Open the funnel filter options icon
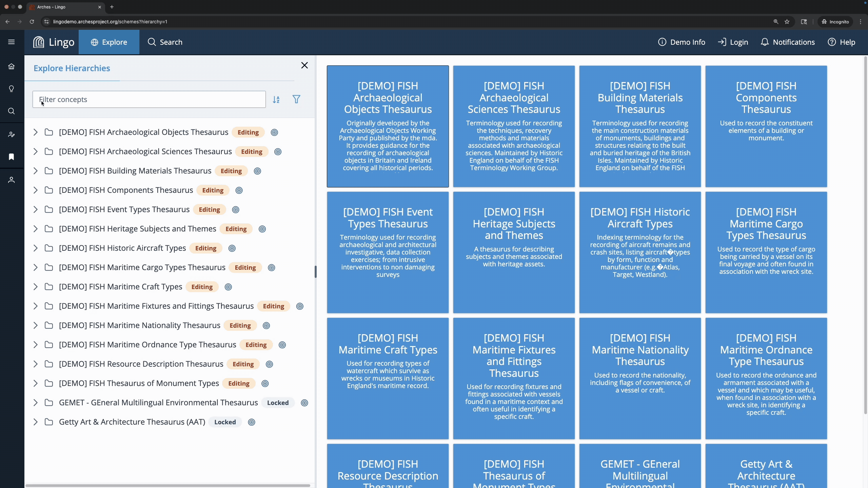Image resolution: width=868 pixels, height=488 pixels. click(296, 99)
